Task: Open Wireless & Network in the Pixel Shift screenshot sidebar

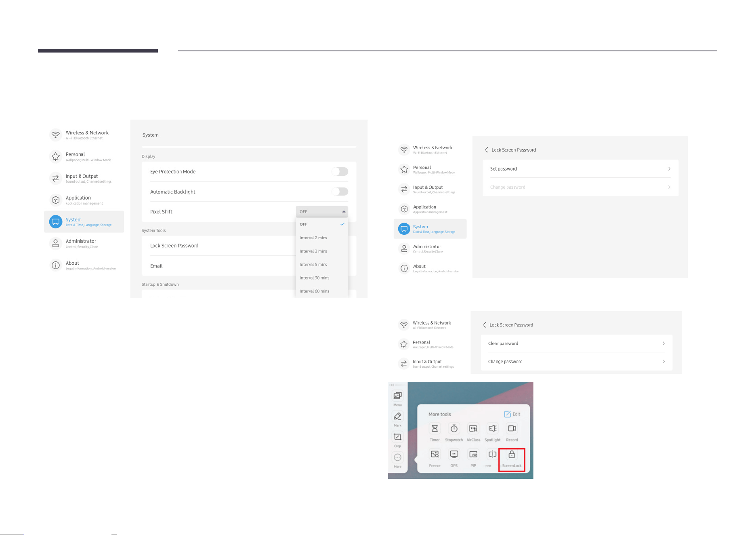Action: [84, 135]
